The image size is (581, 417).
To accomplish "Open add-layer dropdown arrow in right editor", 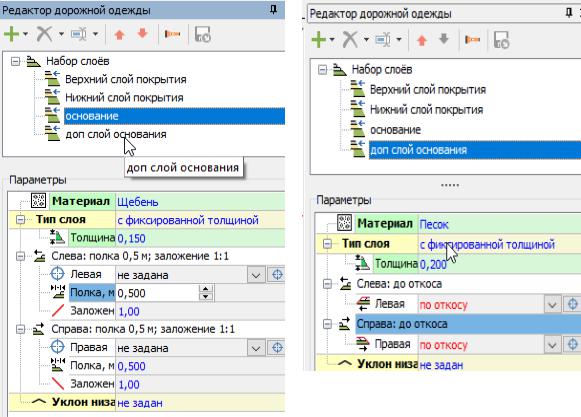I will pos(332,39).
